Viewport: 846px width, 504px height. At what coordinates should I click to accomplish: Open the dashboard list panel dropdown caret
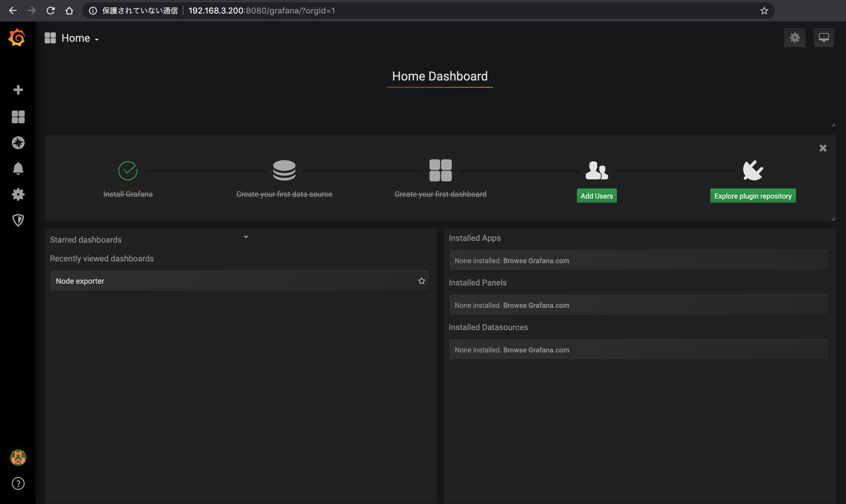(x=246, y=237)
